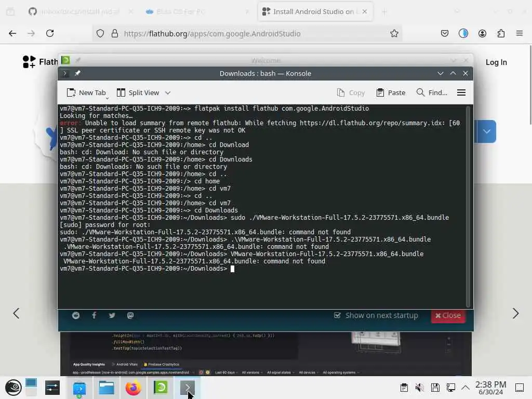Click the Mastodon icon in Welcome window
This screenshot has width=532, height=399.
point(130,315)
